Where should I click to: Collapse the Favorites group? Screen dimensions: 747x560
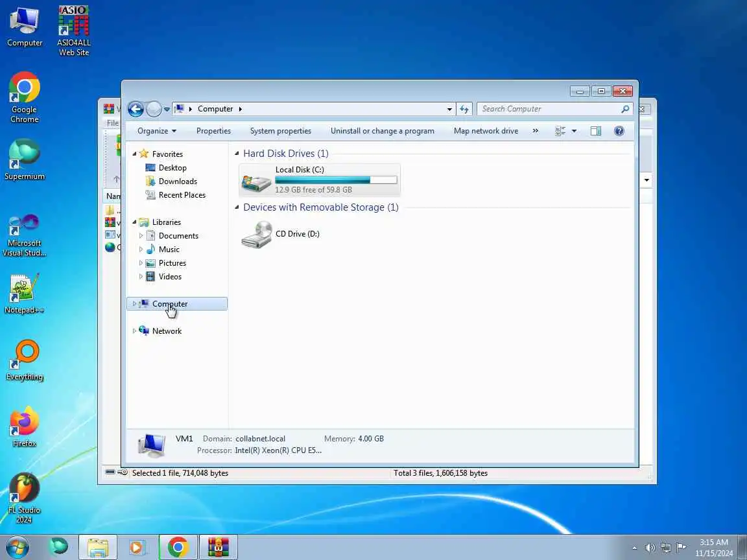(134, 154)
